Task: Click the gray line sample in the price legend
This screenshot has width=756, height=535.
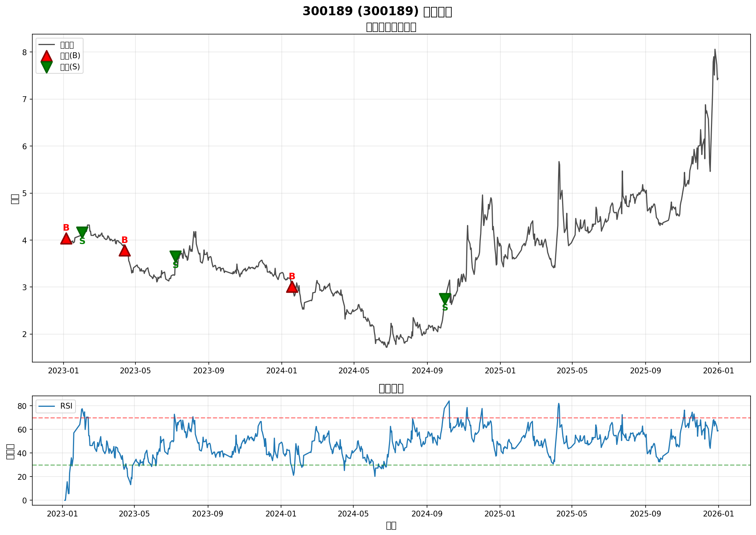Action: click(x=46, y=45)
